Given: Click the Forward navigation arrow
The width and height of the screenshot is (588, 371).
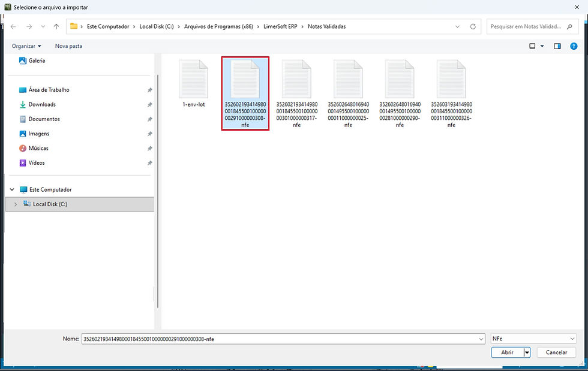Looking at the screenshot, I should click(29, 26).
